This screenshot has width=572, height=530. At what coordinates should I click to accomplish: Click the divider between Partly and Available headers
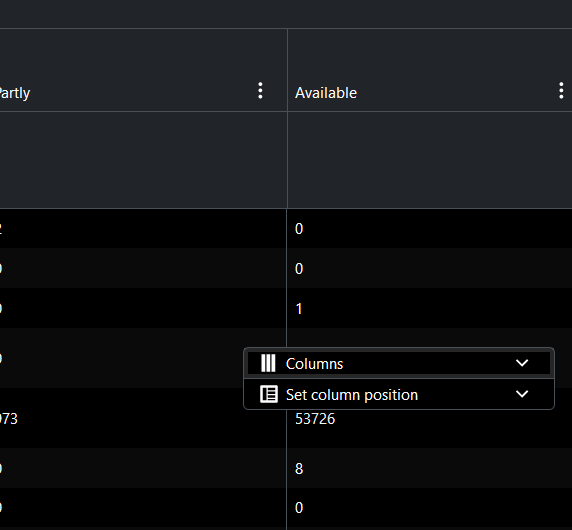pos(287,70)
